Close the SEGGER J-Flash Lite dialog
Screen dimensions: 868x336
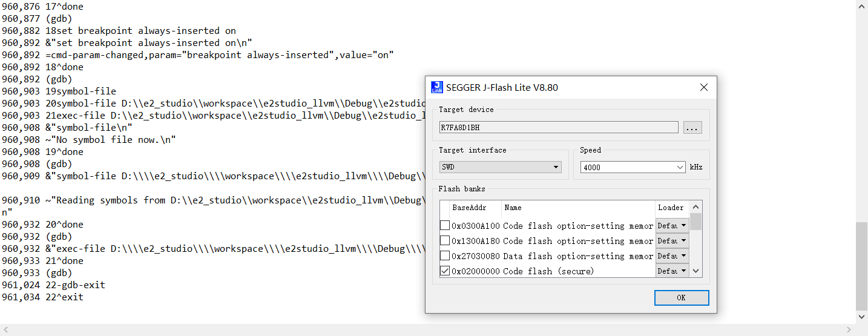pyautogui.click(x=704, y=87)
